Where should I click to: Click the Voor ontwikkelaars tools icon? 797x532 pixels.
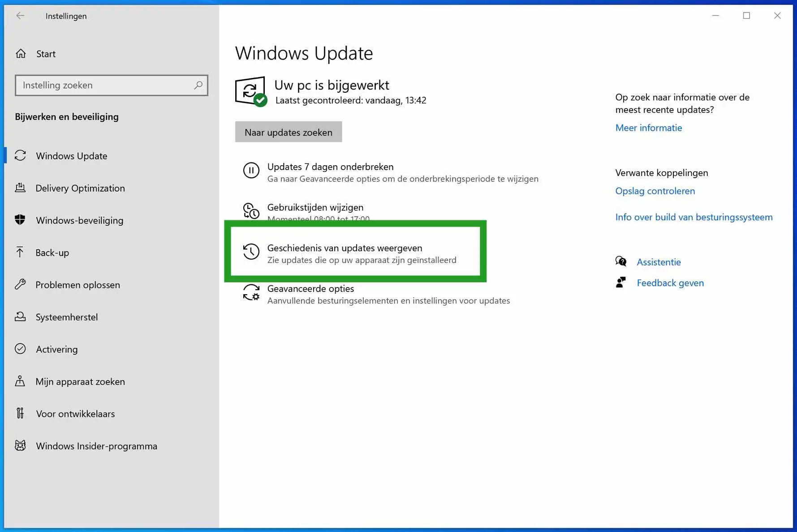(x=20, y=413)
